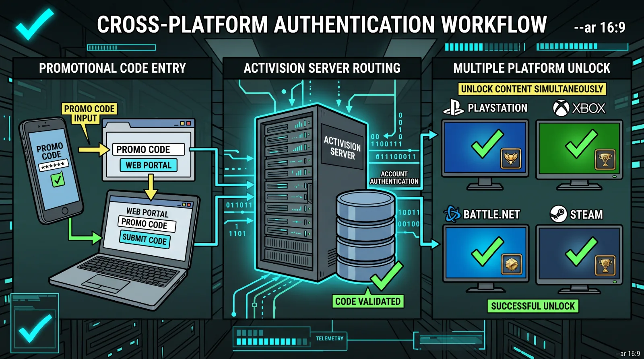Click the red square in the browser title bar

pyautogui.click(x=189, y=123)
